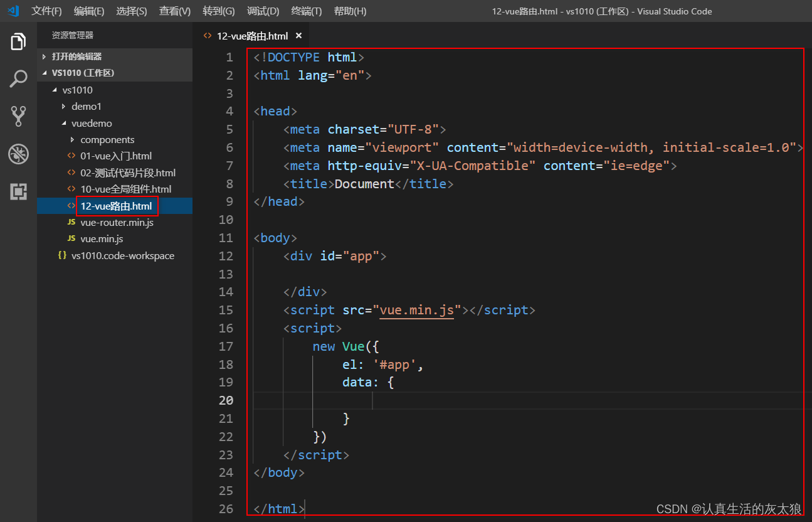Open the Extensions view

tap(18, 191)
